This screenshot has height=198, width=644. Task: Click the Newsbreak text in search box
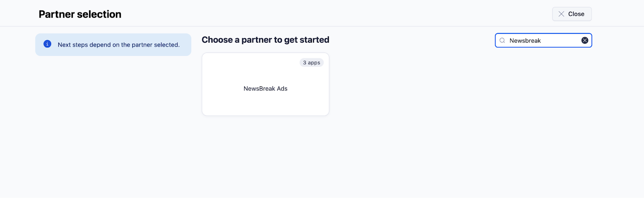tap(525, 41)
